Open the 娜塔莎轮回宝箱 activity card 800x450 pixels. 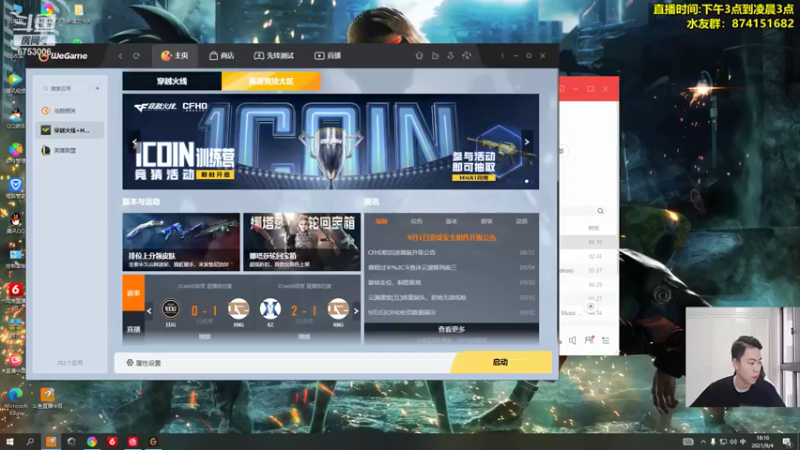point(302,242)
